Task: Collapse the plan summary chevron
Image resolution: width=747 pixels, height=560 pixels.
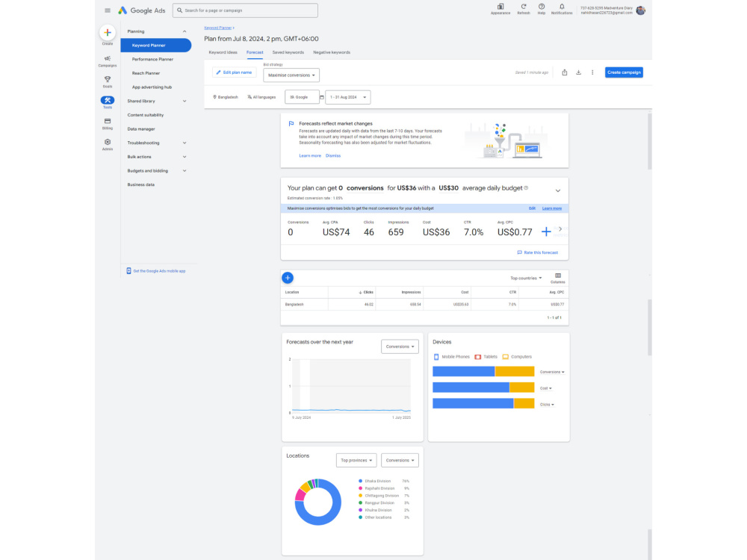Action: (x=558, y=191)
